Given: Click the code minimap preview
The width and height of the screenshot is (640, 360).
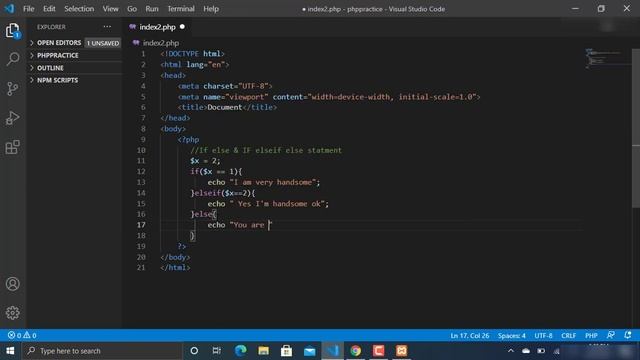Looking at the screenshot, I should point(607,58).
